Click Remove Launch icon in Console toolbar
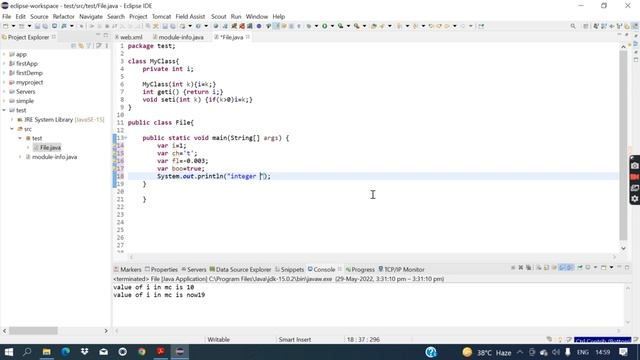The width and height of the screenshot is (640, 360). (521, 268)
